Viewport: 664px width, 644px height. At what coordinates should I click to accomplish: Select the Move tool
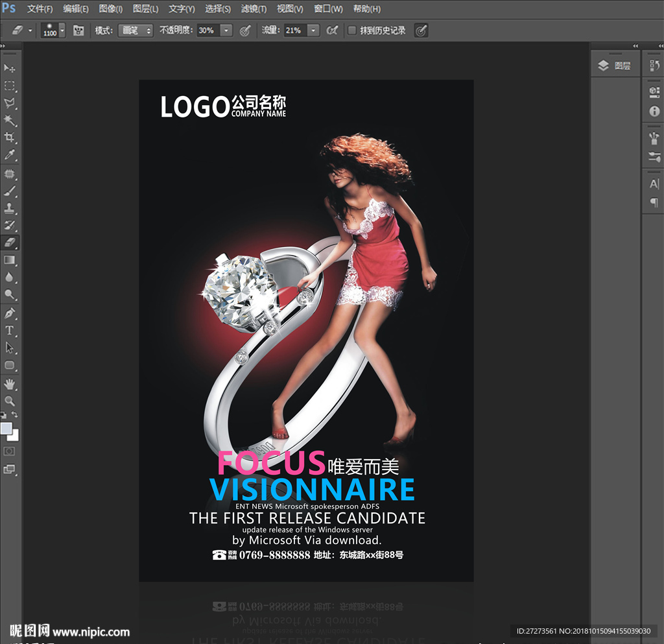pyautogui.click(x=9, y=68)
